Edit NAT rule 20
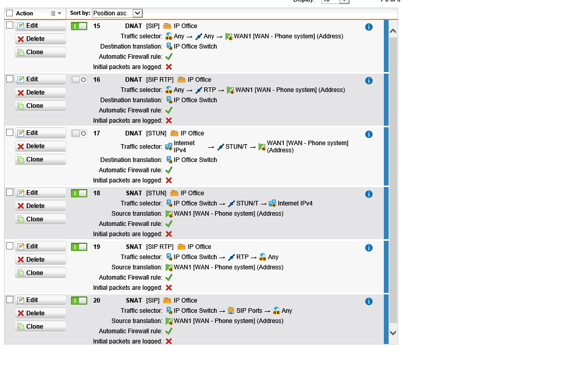 pyautogui.click(x=40, y=300)
